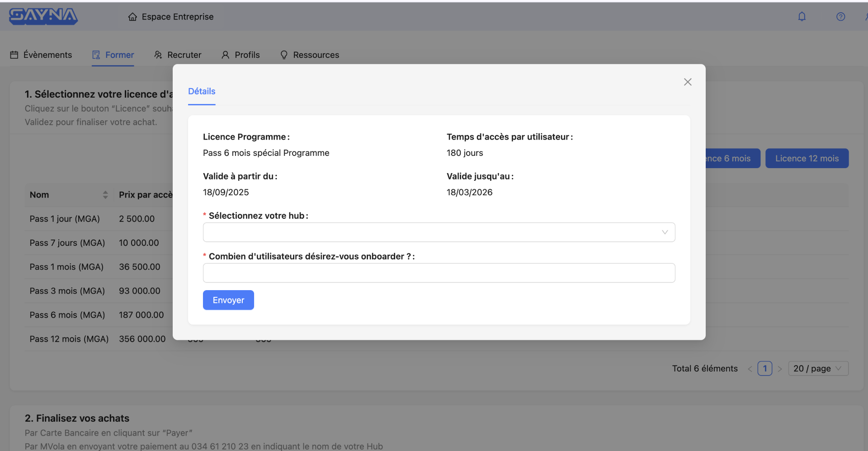Click the Recruter search-person icon

[158, 55]
